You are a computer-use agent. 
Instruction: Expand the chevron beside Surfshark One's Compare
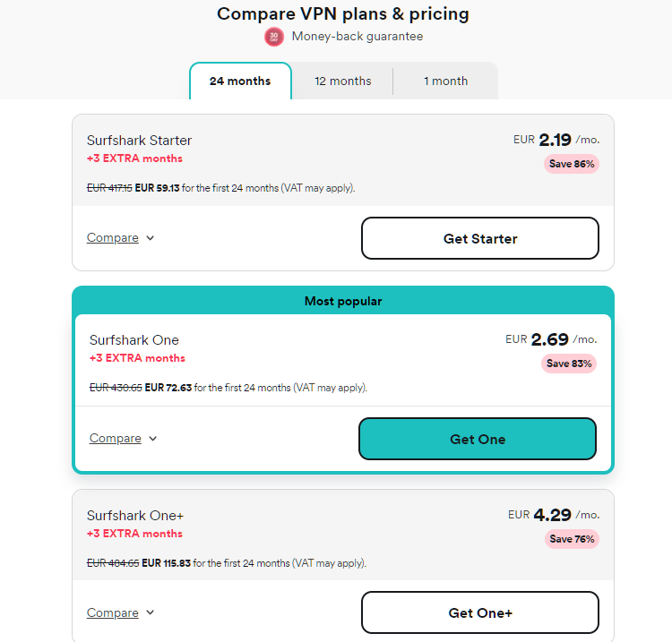tap(152, 439)
